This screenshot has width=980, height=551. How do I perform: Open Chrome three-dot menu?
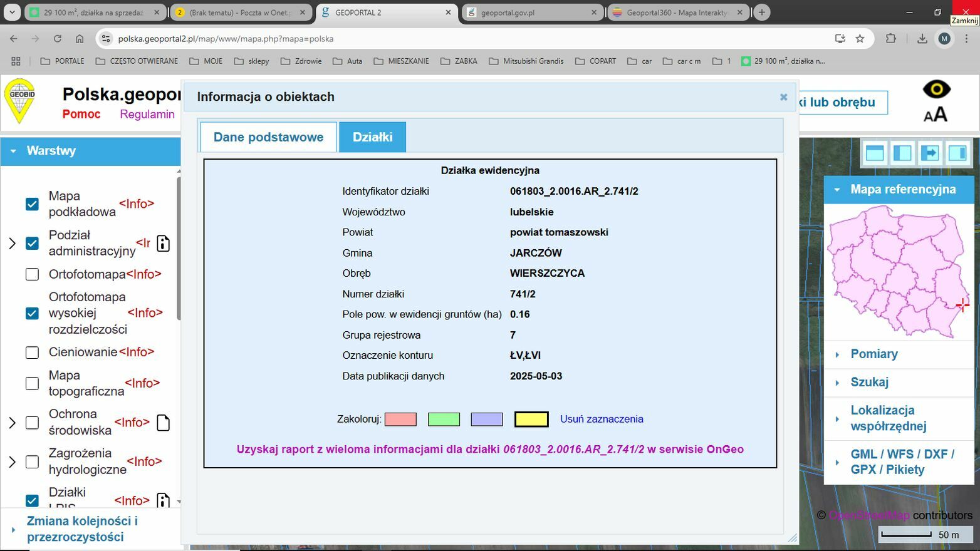967,39
